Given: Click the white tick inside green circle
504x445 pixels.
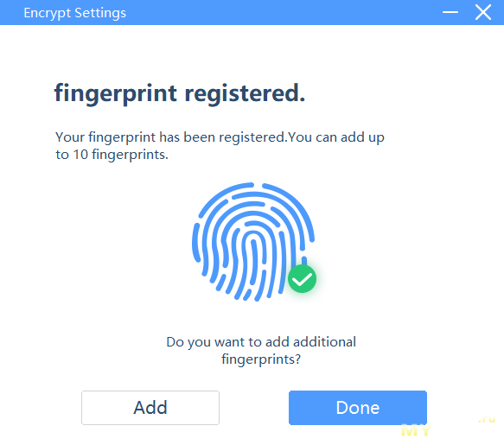Looking at the screenshot, I should 302,279.
